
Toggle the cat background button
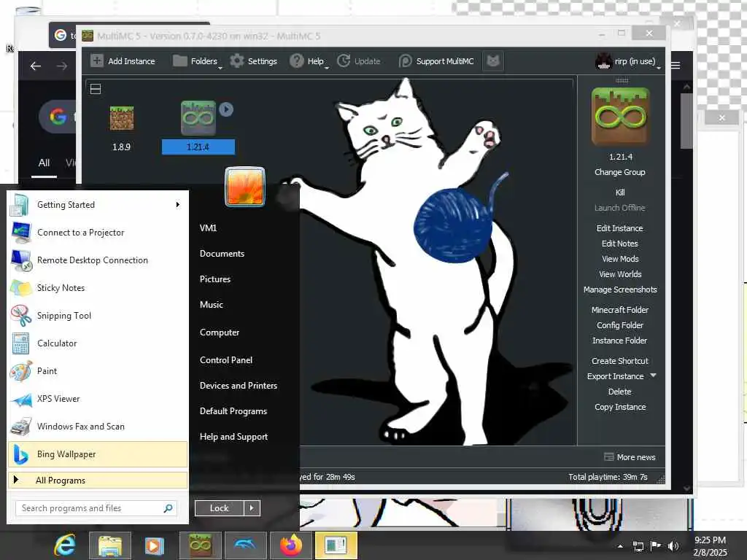pos(493,61)
